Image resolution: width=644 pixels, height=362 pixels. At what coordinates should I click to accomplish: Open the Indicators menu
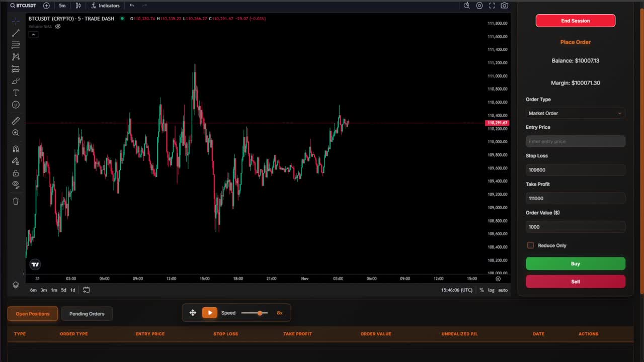105,6
